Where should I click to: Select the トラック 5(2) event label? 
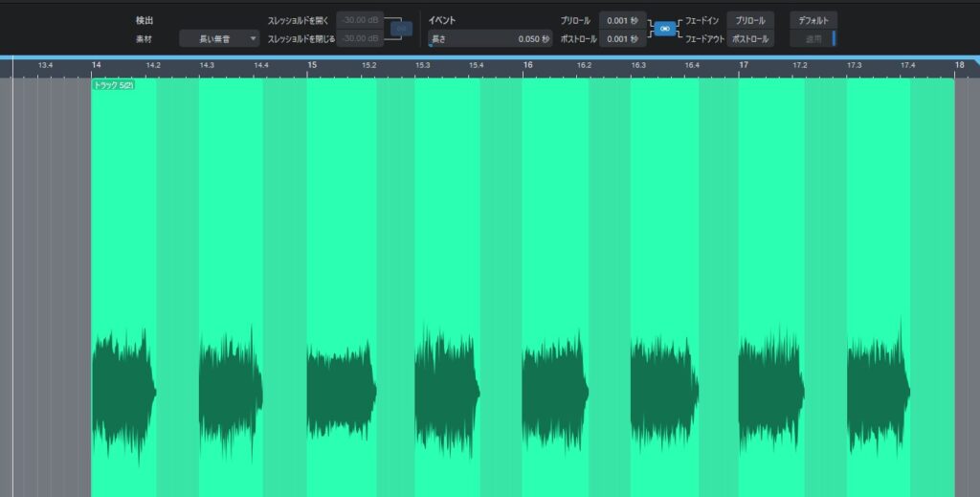tap(114, 85)
